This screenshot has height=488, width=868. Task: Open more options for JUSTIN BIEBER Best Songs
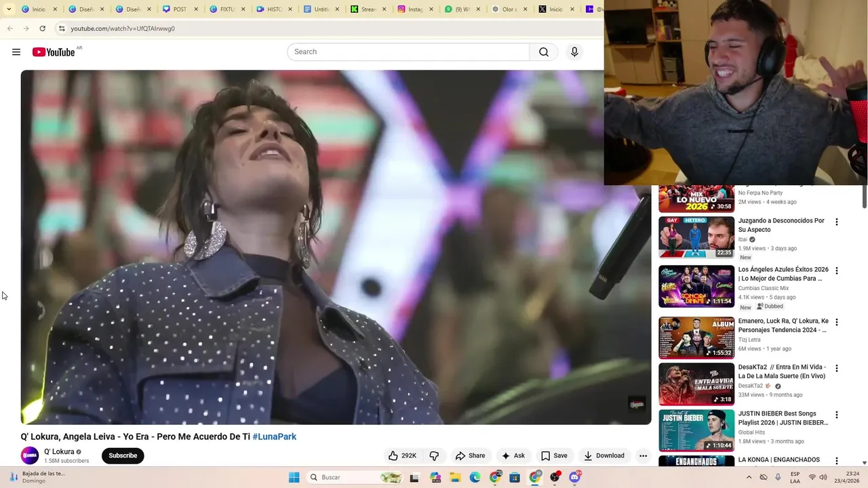click(837, 414)
